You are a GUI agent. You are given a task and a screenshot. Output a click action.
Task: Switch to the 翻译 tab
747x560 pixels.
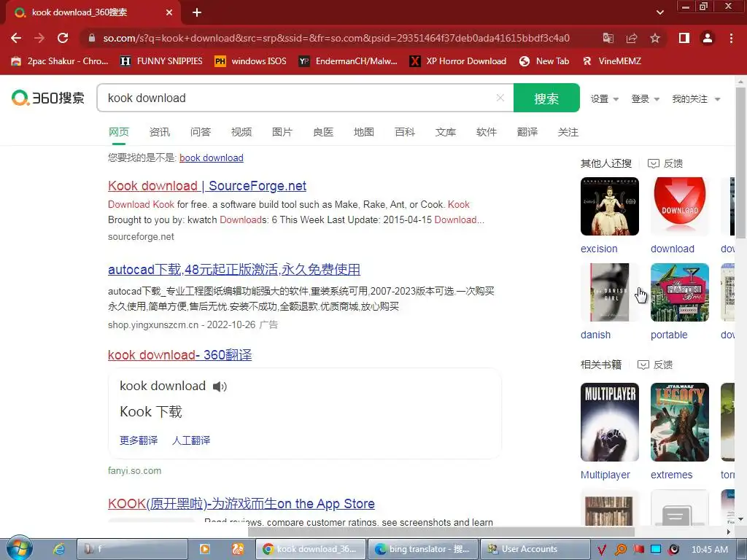click(x=527, y=132)
